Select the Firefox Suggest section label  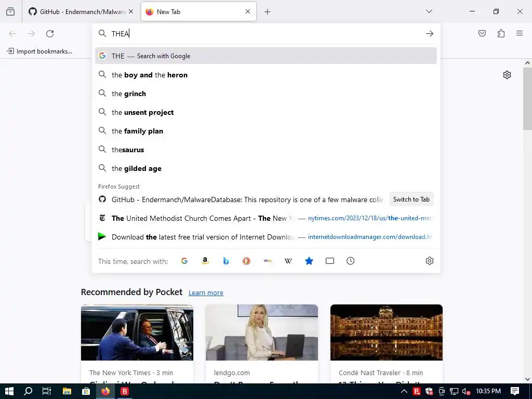pos(119,187)
